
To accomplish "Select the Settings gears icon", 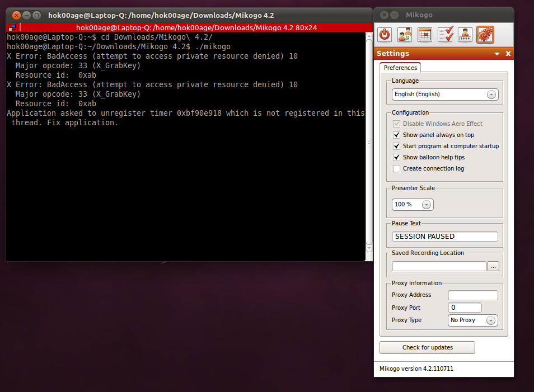I will tap(485, 34).
